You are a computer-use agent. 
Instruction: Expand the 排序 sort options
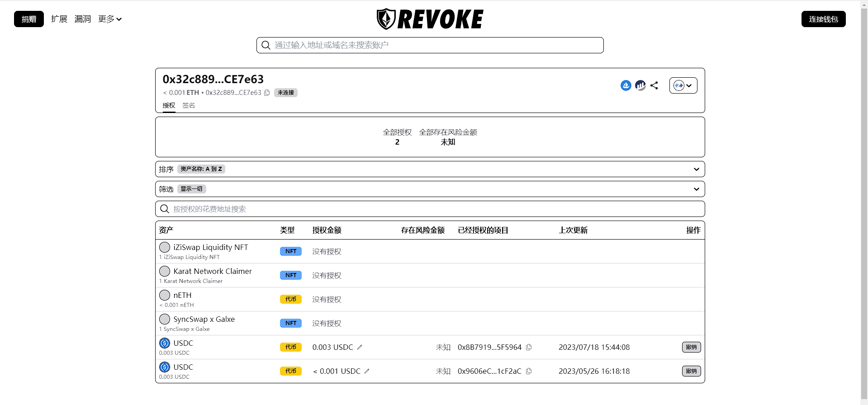[x=696, y=169]
